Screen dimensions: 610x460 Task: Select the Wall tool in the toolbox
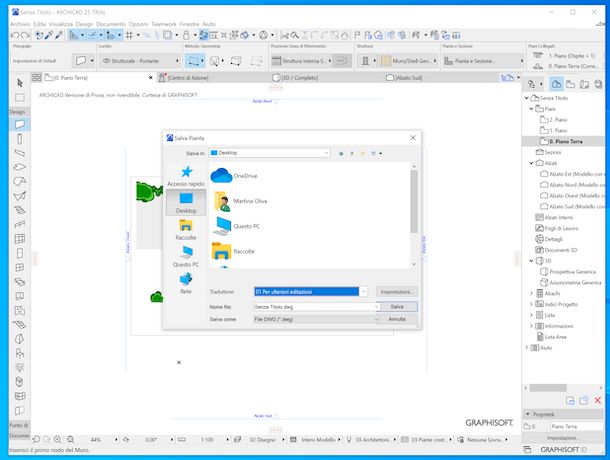(x=20, y=125)
